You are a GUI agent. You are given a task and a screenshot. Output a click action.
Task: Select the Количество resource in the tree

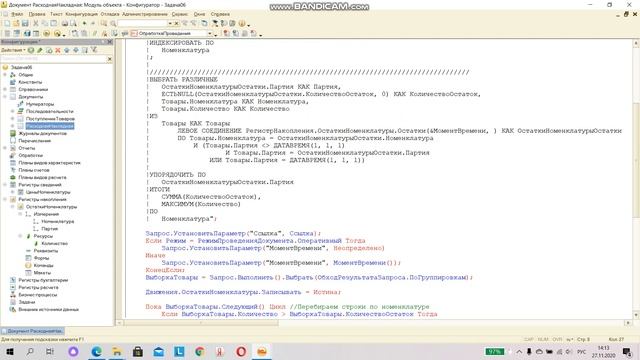(55, 244)
